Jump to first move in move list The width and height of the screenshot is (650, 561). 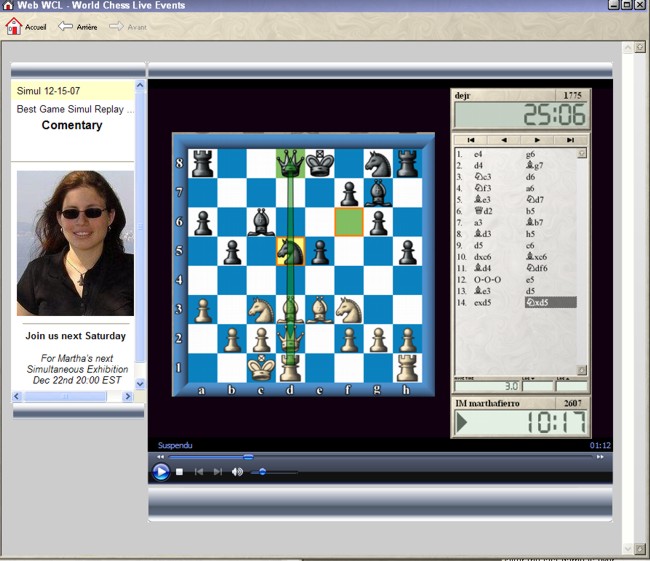pos(470,140)
